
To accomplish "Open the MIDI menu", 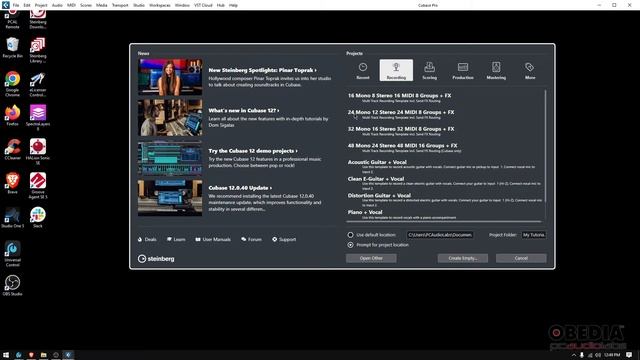I will pos(71,5).
